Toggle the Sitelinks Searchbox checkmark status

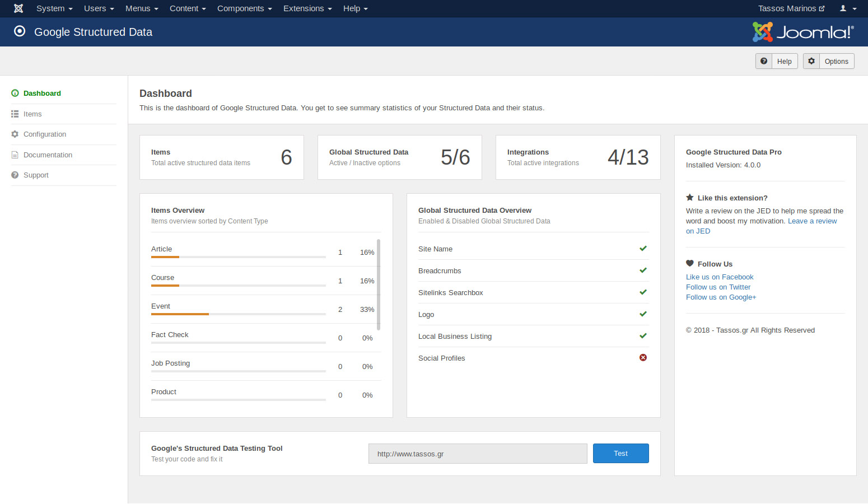pyautogui.click(x=643, y=292)
